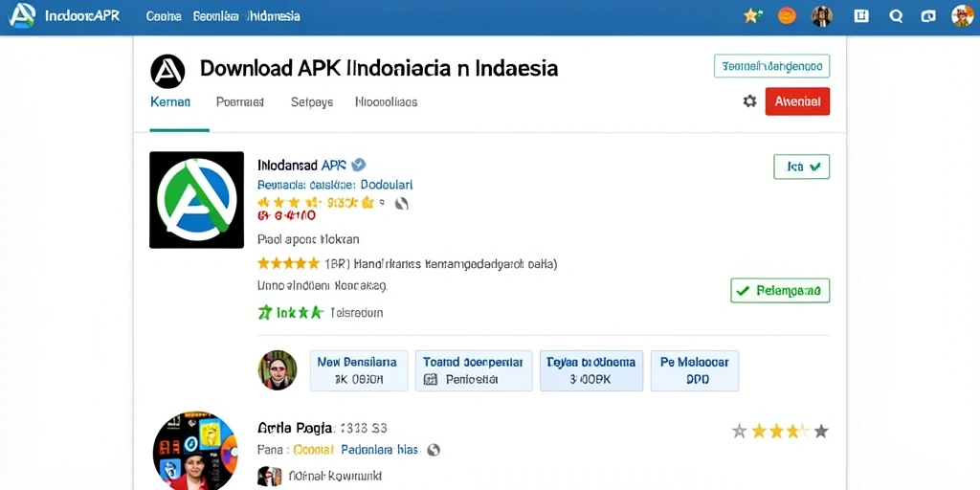Viewport: 980px width, 490px height.
Task: Click Ihdonesia header menu item
Action: [273, 16]
